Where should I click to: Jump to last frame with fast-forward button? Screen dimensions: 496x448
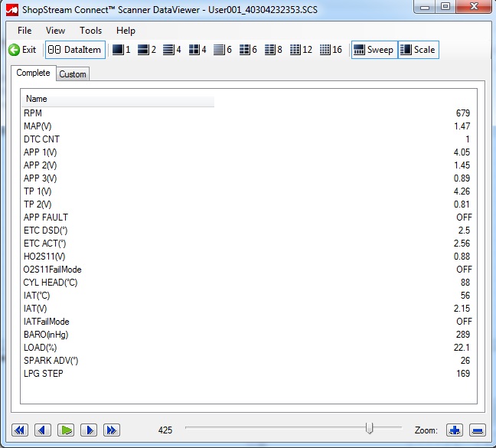(x=112, y=430)
